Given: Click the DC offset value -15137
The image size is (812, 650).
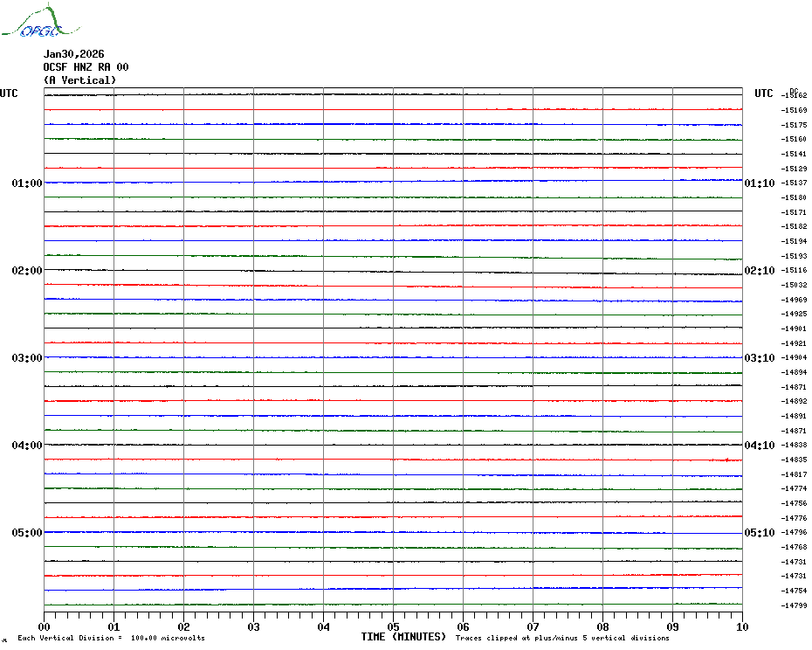Looking at the screenshot, I should (795, 183).
